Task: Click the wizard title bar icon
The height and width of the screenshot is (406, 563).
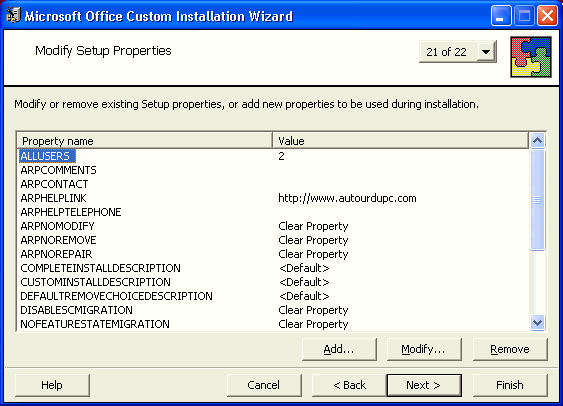Action: click(x=13, y=15)
